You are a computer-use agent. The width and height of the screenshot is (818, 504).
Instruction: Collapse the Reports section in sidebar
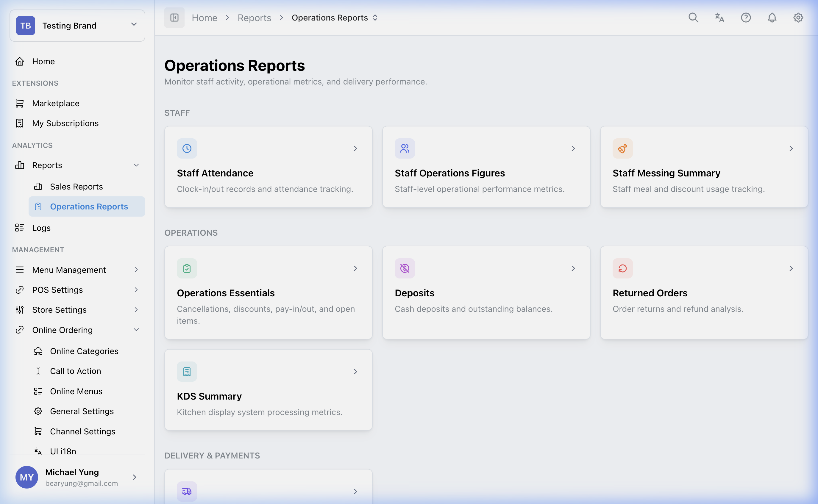click(x=136, y=165)
